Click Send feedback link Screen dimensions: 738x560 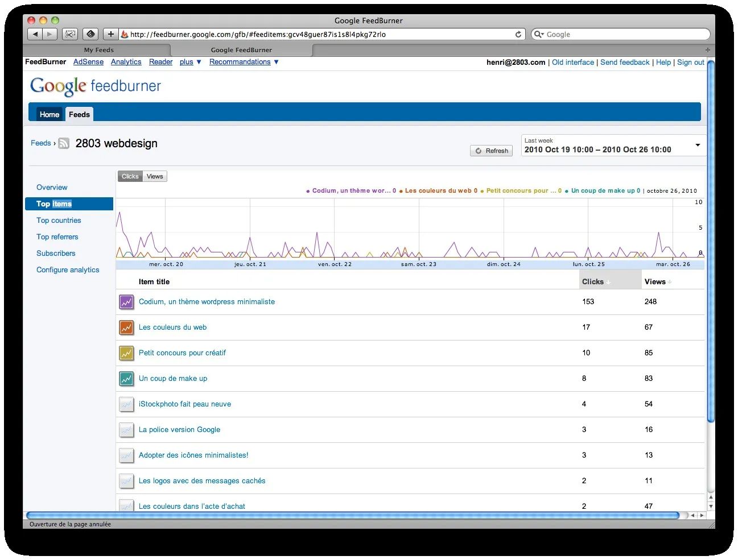[x=625, y=63]
